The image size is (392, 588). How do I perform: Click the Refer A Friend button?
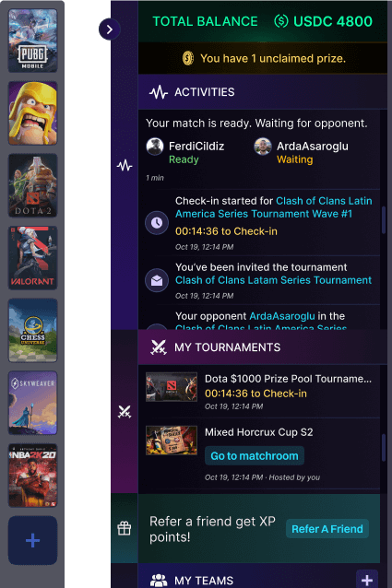pos(327,529)
